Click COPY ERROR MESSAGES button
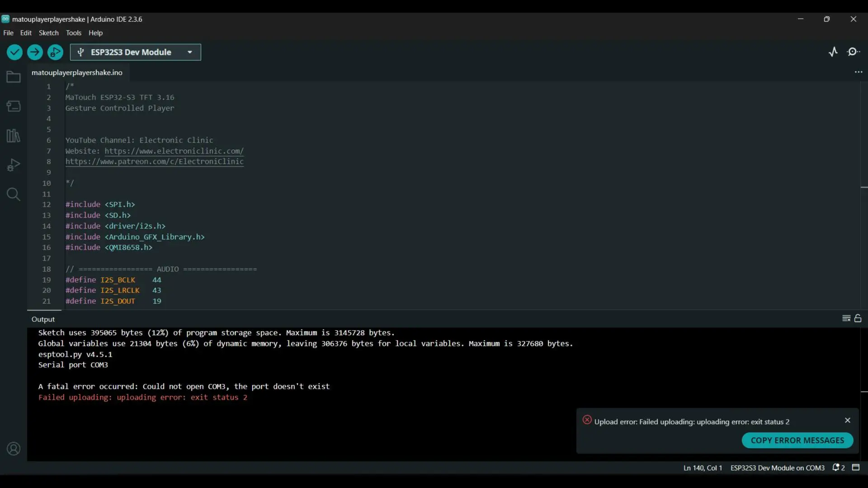The image size is (868, 488). (797, 441)
